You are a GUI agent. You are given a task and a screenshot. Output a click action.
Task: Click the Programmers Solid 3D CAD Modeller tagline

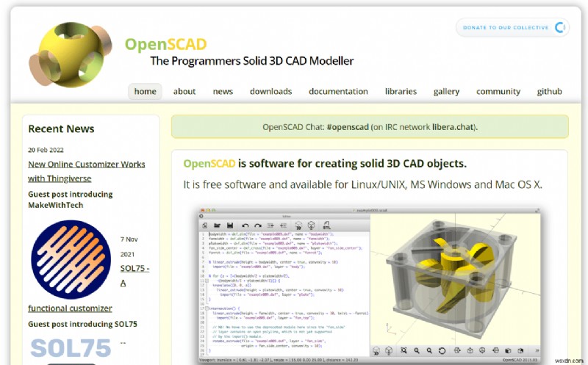pos(252,61)
